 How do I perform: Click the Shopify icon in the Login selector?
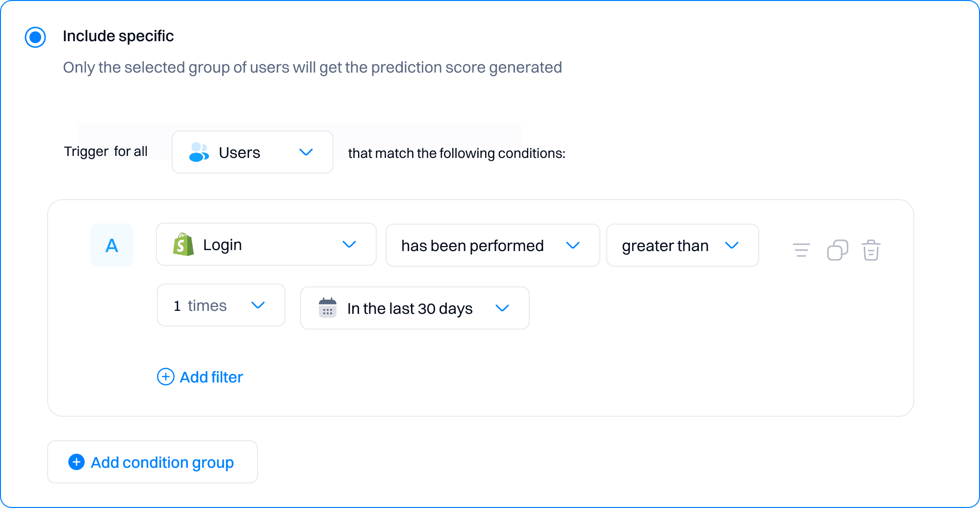click(x=185, y=245)
